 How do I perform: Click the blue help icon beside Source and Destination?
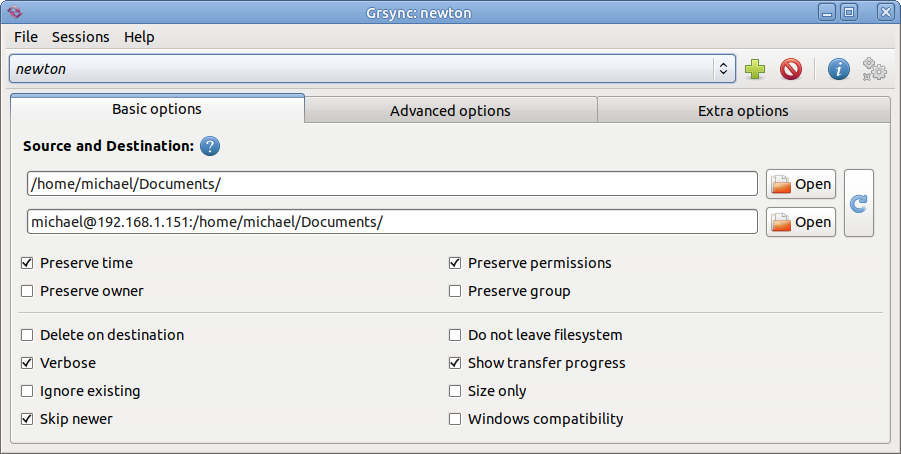click(210, 147)
